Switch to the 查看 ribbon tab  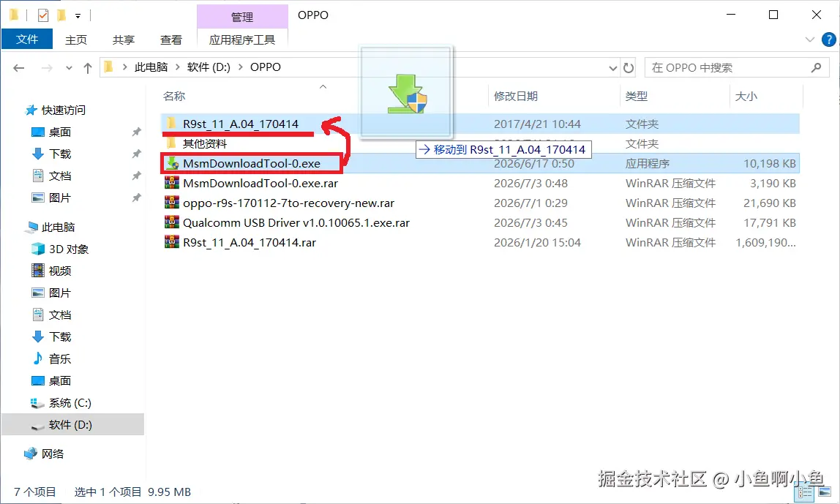point(171,40)
